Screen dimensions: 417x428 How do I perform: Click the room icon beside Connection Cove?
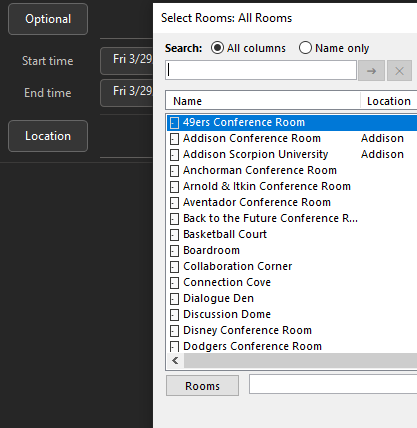[174, 283]
